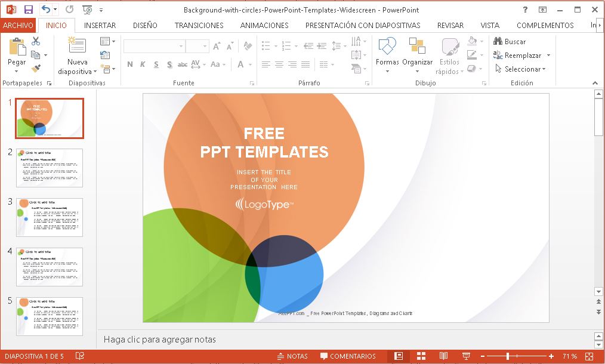Decrease the list indent level
The height and width of the screenshot is (364, 605).
[x=308, y=46]
